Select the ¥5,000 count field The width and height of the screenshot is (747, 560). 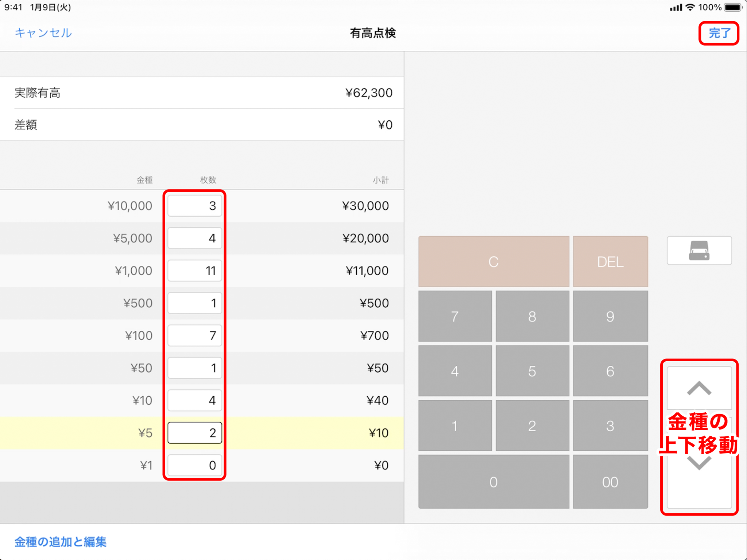[195, 238]
